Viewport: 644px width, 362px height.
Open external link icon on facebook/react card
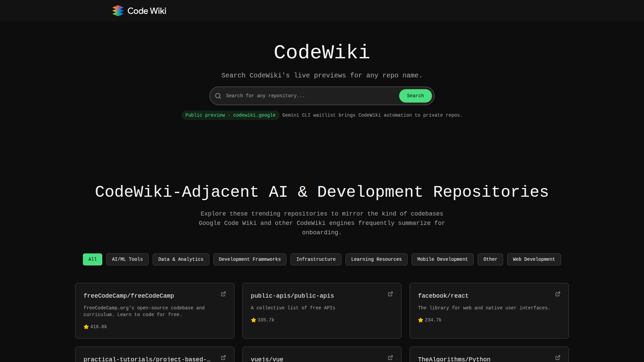coord(558,294)
